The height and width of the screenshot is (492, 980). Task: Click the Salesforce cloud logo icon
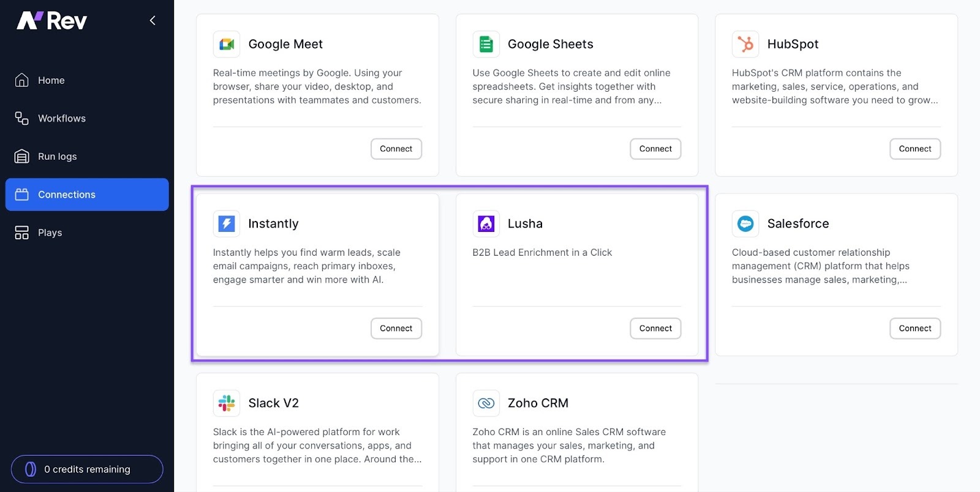pos(745,223)
